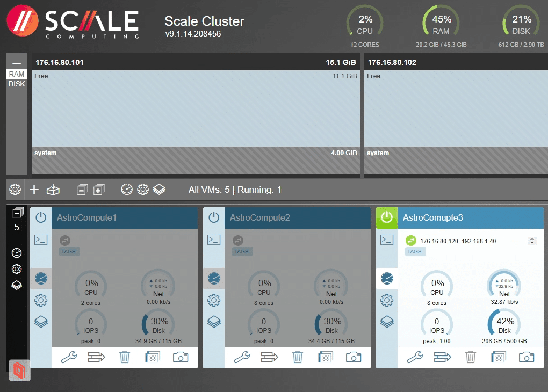Show VM summary gauge view in toolbar
The height and width of the screenshot is (392, 548).
tap(126, 190)
